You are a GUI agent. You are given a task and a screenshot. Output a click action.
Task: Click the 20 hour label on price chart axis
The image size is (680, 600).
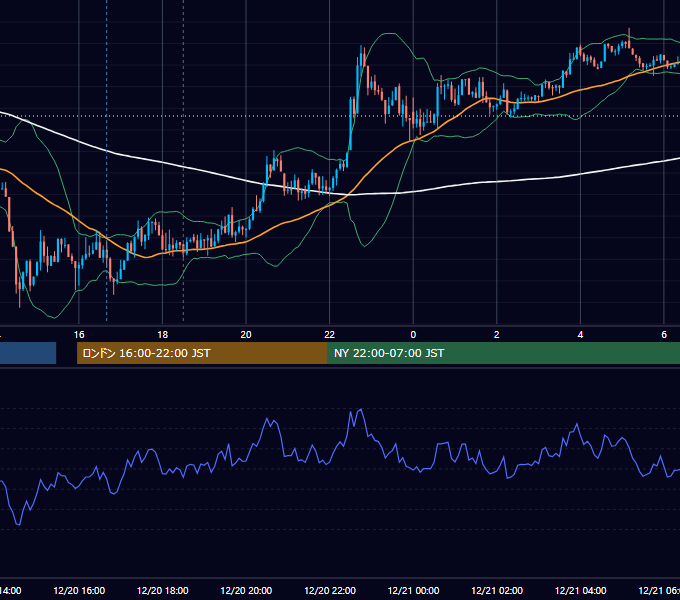click(x=246, y=335)
